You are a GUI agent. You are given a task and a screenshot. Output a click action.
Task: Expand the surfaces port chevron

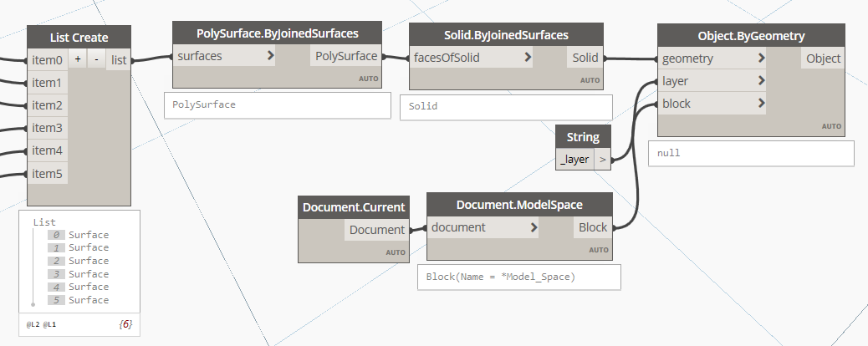click(x=270, y=56)
